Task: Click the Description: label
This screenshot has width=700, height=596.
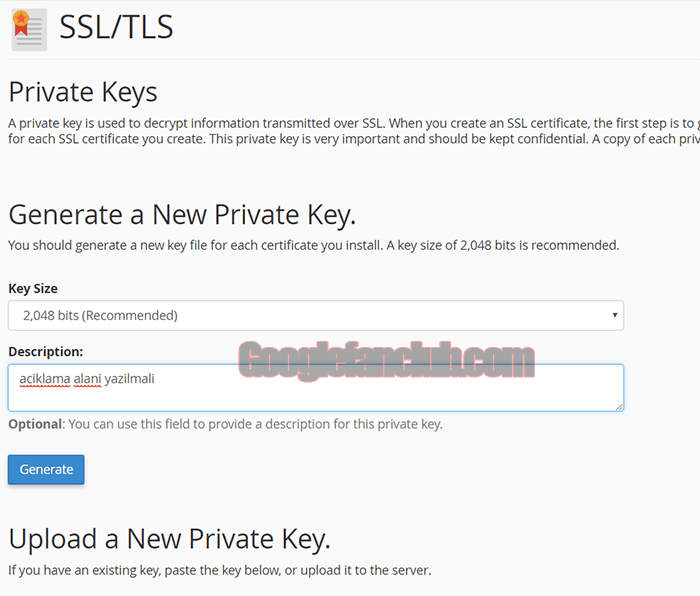Action: (x=46, y=352)
